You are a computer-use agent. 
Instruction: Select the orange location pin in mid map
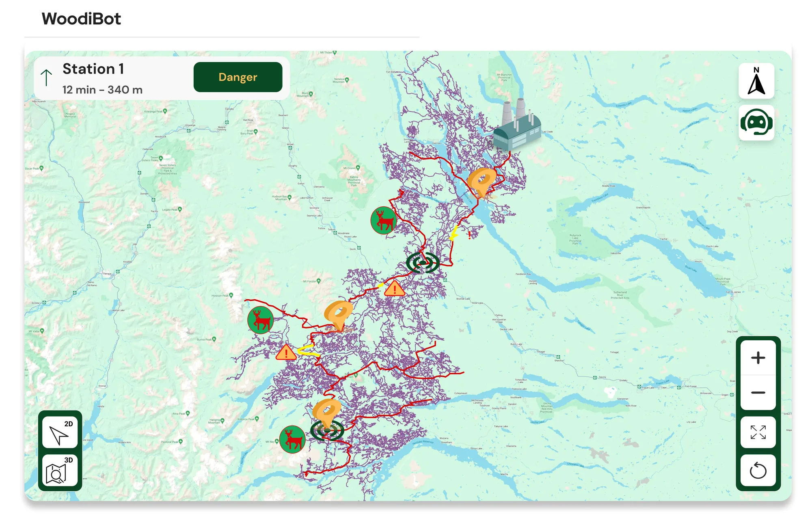338,315
